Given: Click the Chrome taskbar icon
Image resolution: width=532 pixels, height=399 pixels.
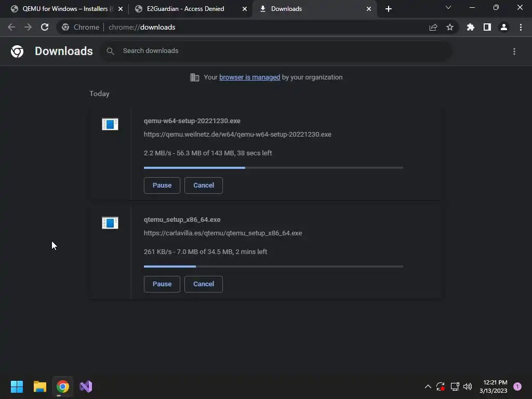Looking at the screenshot, I should [63, 387].
